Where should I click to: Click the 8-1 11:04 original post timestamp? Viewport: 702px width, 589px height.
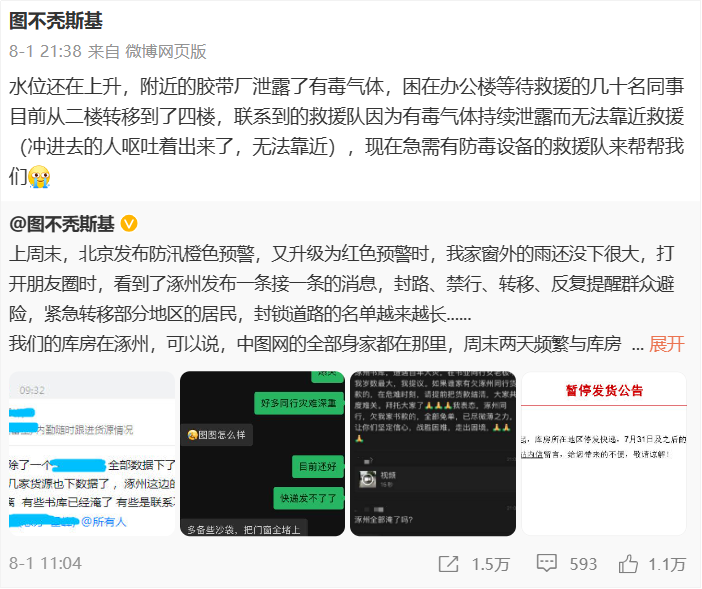click(45, 563)
